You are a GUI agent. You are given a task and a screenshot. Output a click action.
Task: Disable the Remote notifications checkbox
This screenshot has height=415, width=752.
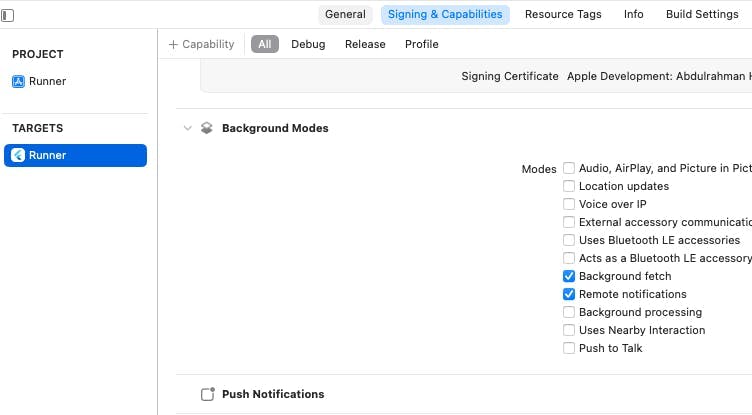pyautogui.click(x=569, y=294)
